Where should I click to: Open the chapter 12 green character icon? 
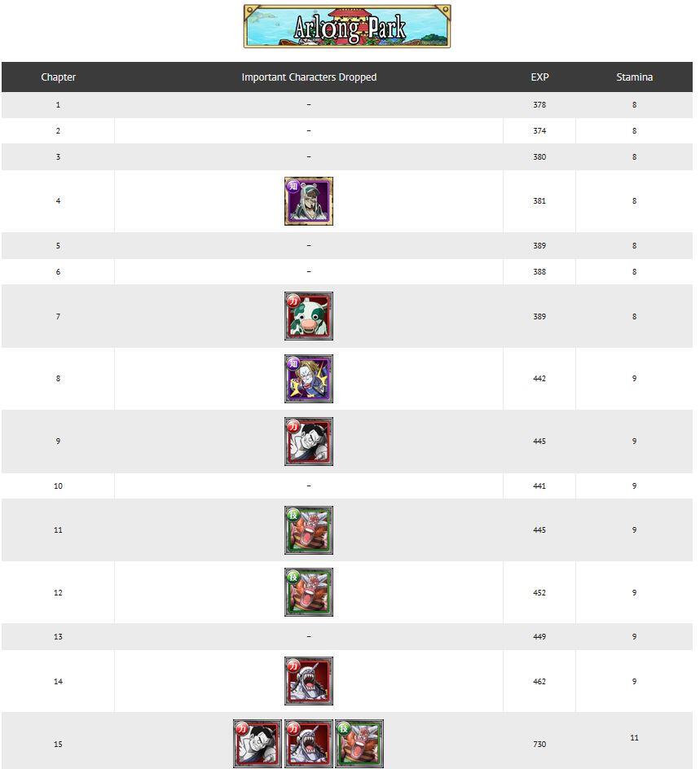309,592
